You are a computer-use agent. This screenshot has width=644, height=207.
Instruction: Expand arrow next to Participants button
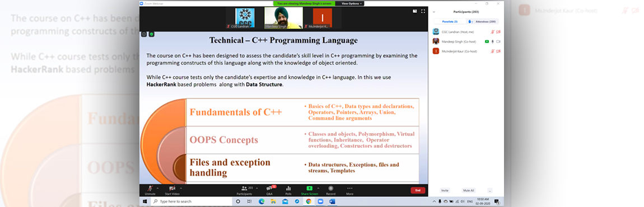(256, 187)
